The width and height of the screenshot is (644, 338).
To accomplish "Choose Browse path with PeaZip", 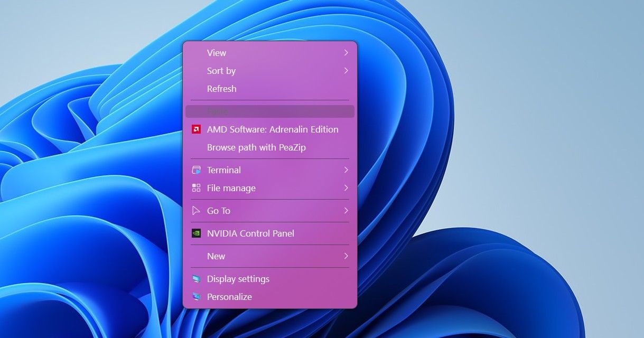I will (x=270, y=147).
